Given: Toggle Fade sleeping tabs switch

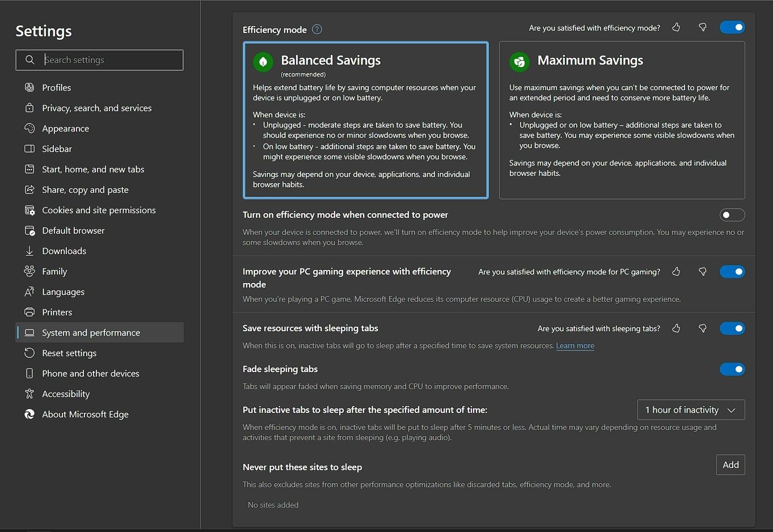Looking at the screenshot, I should [732, 369].
